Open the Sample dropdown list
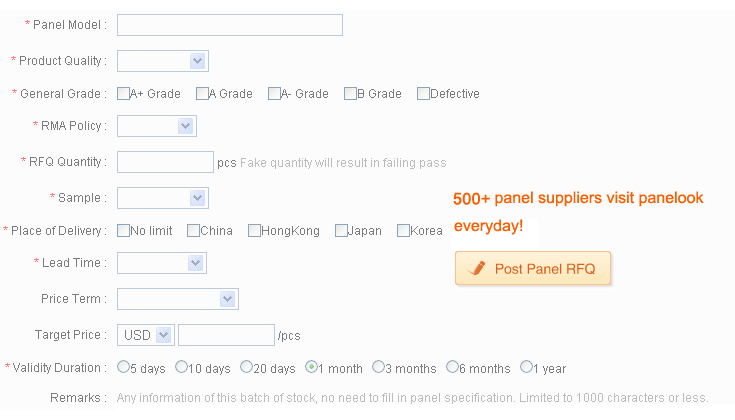Image resolution: width=735 pixels, height=420 pixels. coord(162,198)
